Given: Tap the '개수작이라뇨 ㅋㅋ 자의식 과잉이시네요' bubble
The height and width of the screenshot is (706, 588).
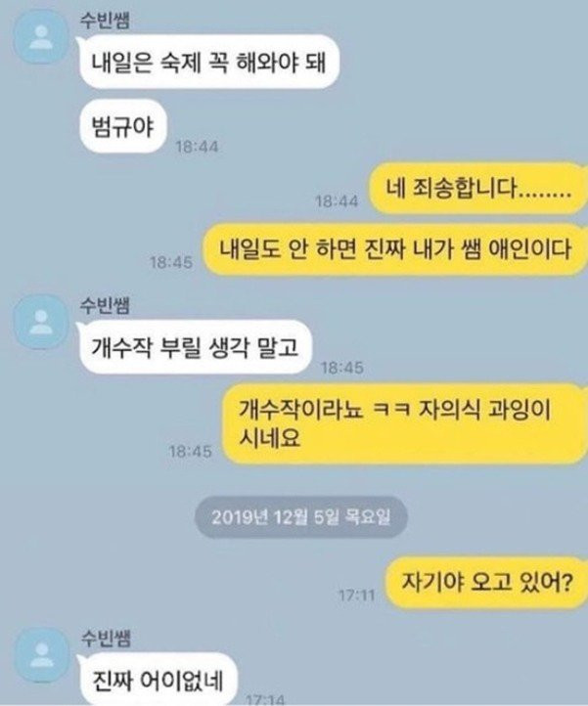Looking at the screenshot, I should tap(405, 423).
